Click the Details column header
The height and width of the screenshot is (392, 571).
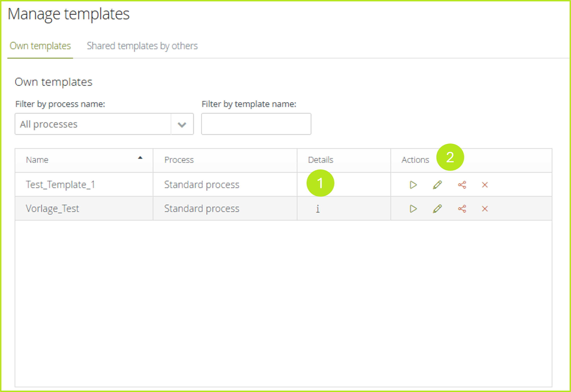click(x=320, y=160)
